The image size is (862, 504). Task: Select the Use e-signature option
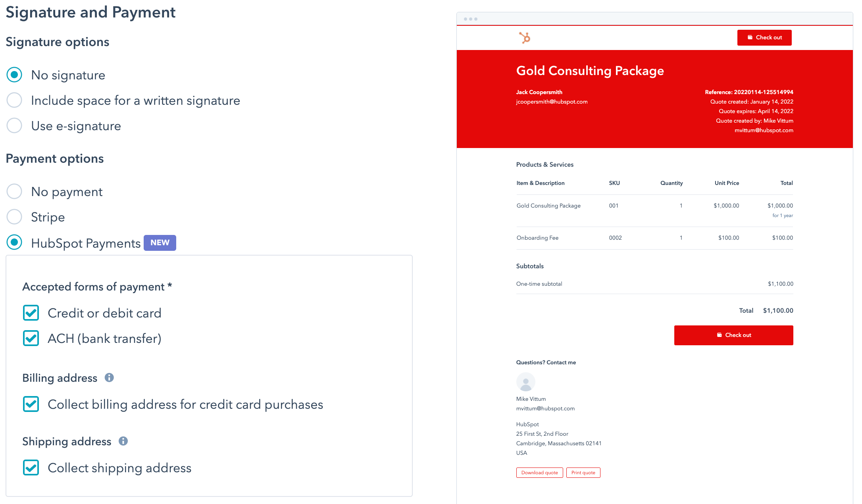(x=14, y=125)
